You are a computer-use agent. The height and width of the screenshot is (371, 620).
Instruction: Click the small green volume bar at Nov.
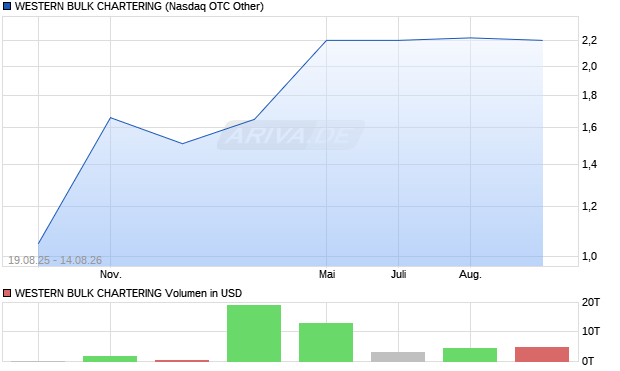pos(110,359)
